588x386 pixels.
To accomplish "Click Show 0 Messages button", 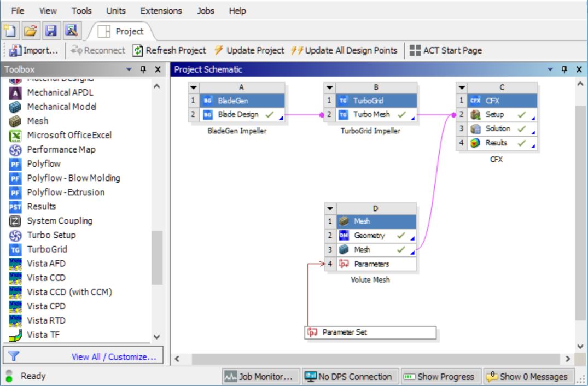I will (529, 376).
